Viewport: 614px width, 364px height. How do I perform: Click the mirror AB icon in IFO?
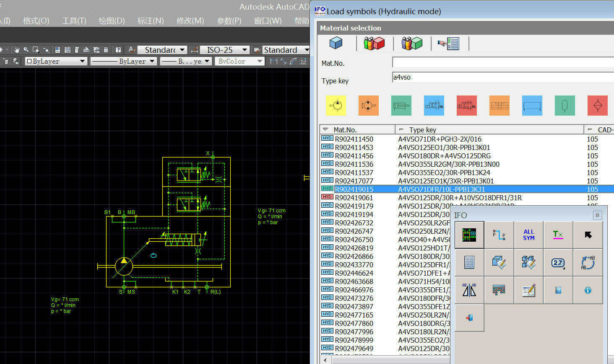469,290
